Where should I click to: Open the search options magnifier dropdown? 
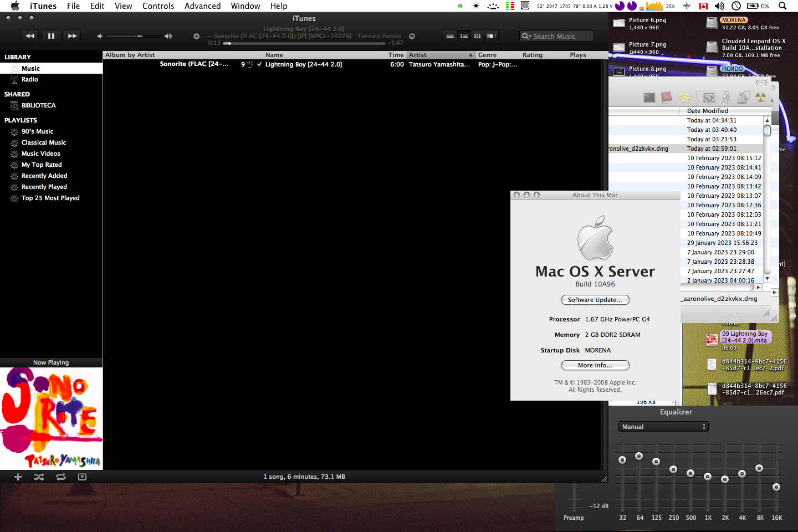point(526,36)
